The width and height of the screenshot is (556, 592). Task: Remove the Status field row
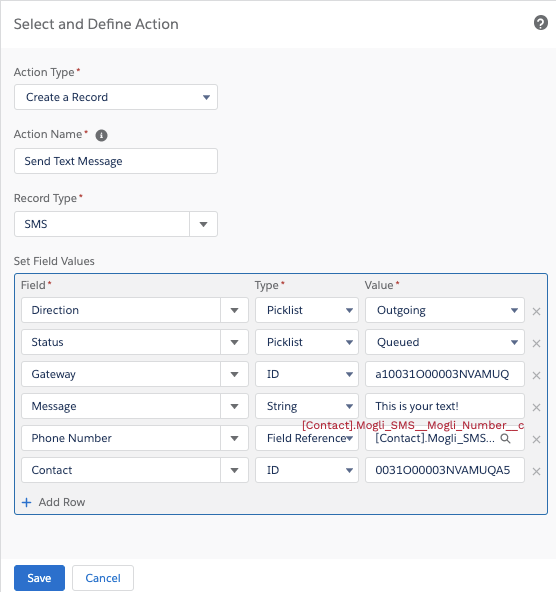click(536, 344)
